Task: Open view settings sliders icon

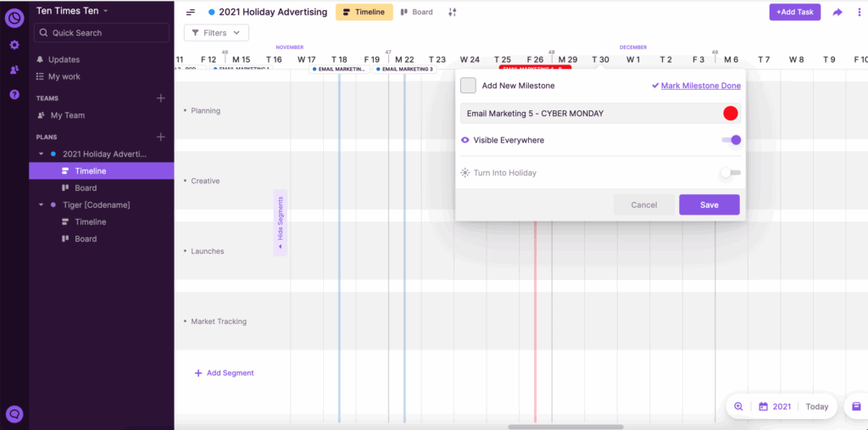Action: pos(453,12)
